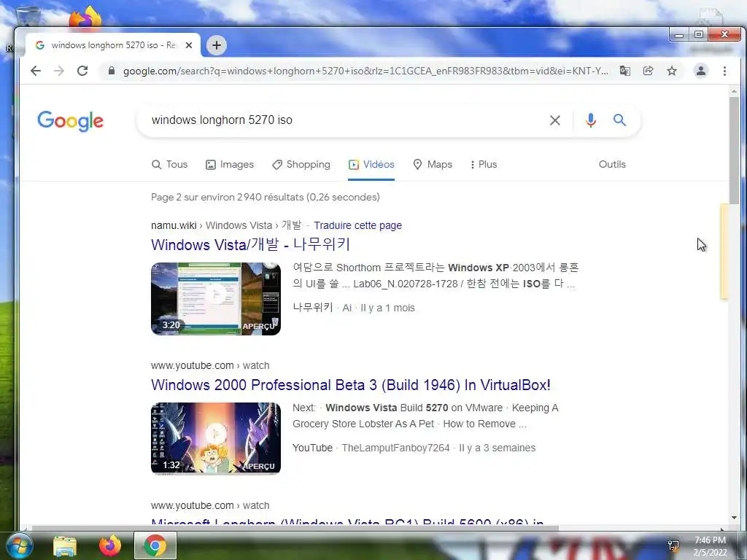Open the translate this page icon
Viewport: 747px width, 560px height.
(624, 71)
